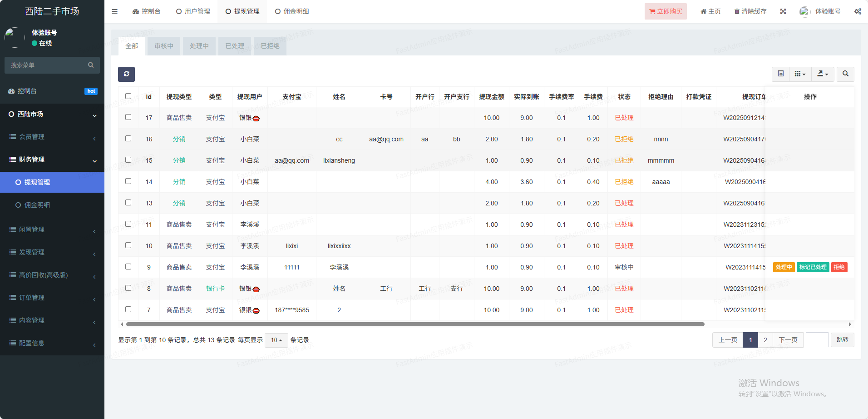Switch table view with the toggle icon
Screen dimensions: 868x419
point(780,74)
